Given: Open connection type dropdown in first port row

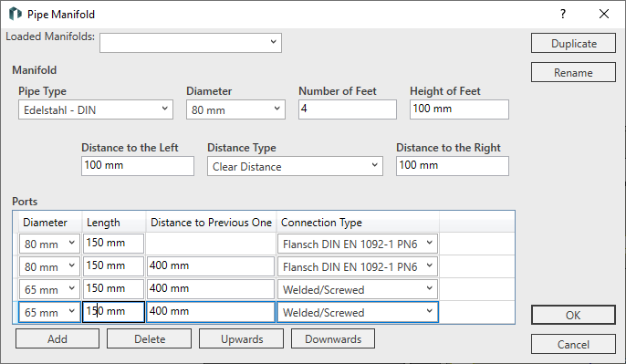Looking at the screenshot, I should click(x=358, y=244).
